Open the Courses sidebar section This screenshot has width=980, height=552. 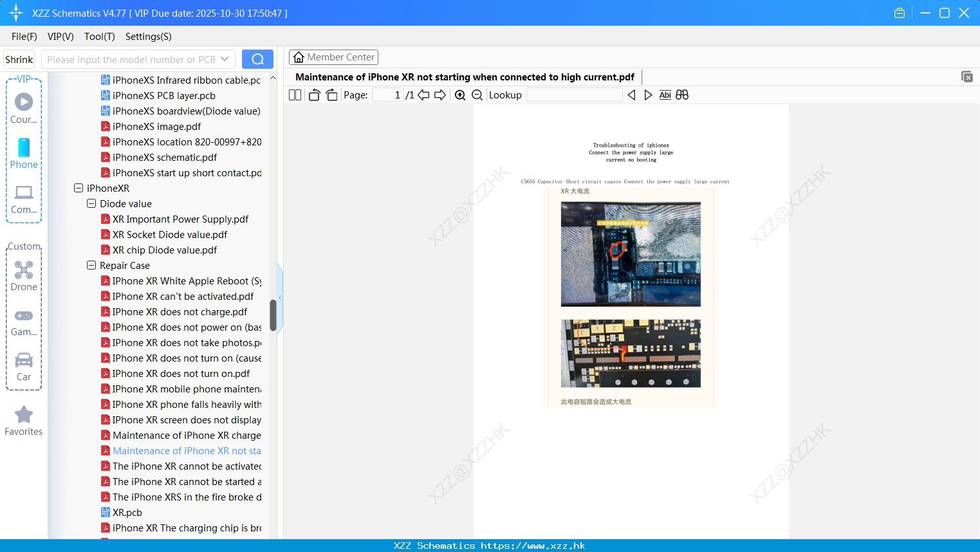24,109
